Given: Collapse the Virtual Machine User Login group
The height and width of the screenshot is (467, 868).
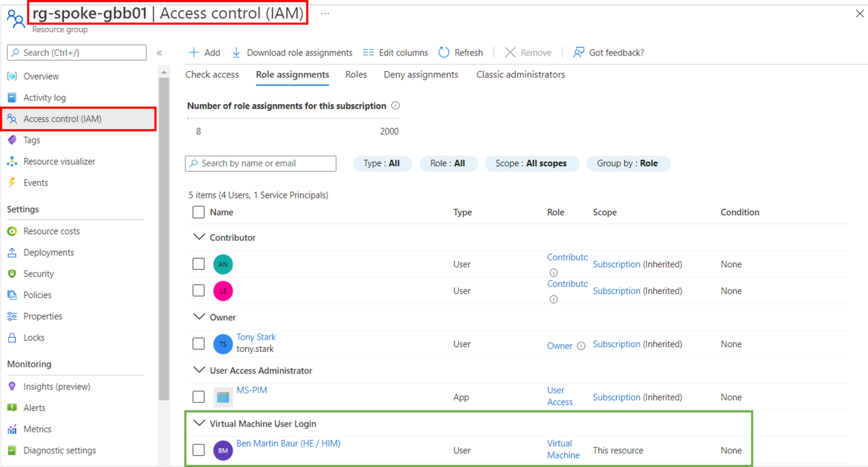Looking at the screenshot, I should coord(199,424).
